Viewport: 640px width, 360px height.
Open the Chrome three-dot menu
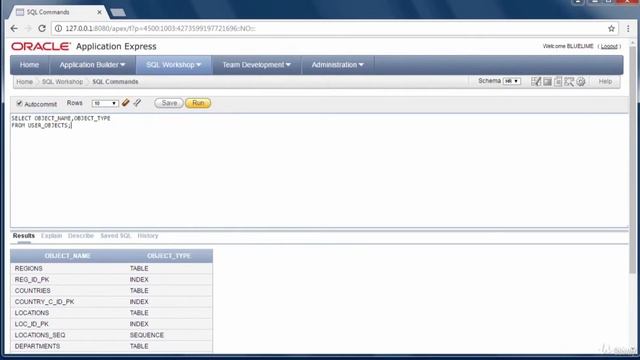[628, 29]
